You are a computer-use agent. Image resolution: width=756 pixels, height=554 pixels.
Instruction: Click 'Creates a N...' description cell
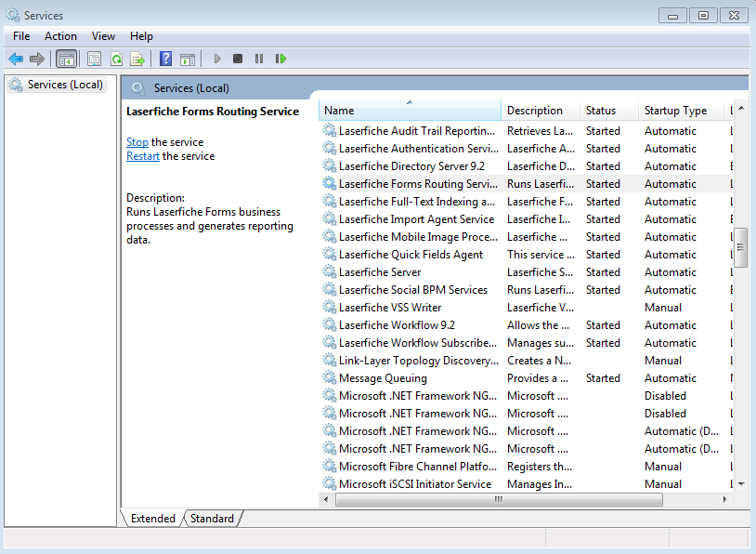[x=539, y=361]
